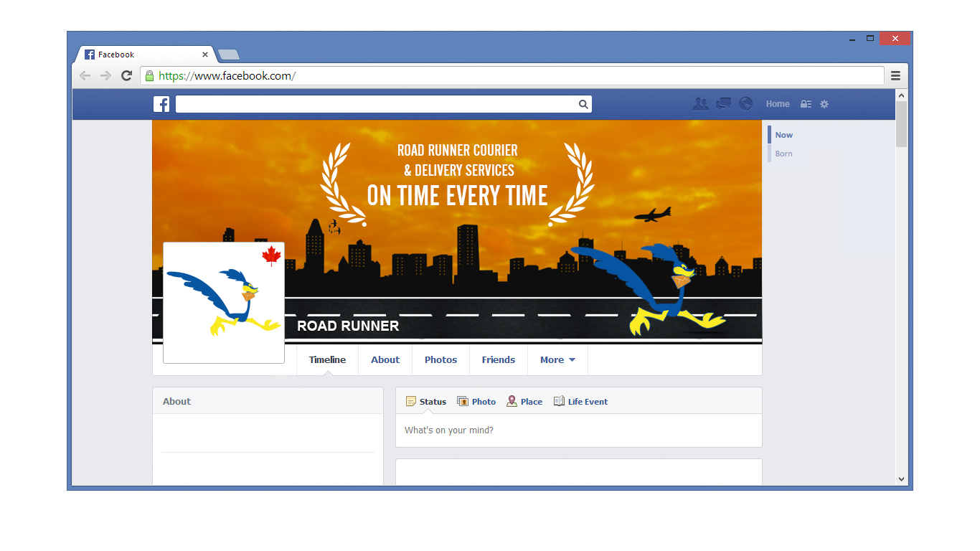Jump to Born on the timeline
The height and width of the screenshot is (551, 980).
pos(783,154)
